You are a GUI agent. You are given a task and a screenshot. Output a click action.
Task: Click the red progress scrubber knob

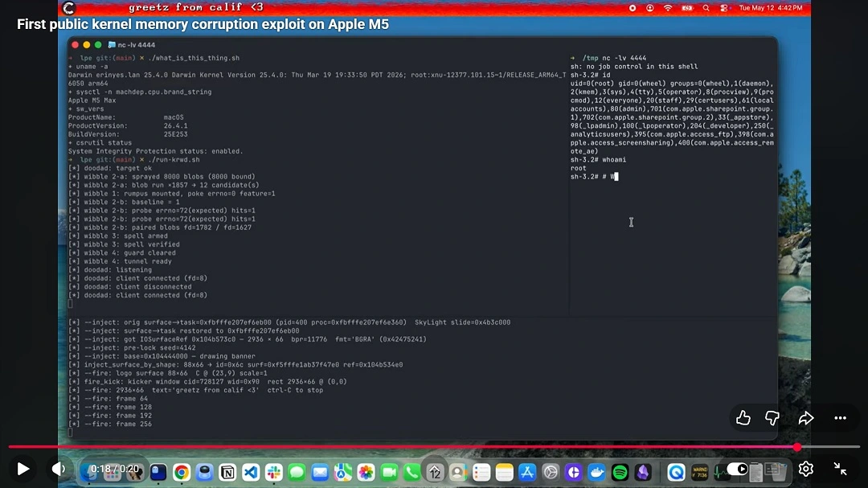[x=796, y=446]
